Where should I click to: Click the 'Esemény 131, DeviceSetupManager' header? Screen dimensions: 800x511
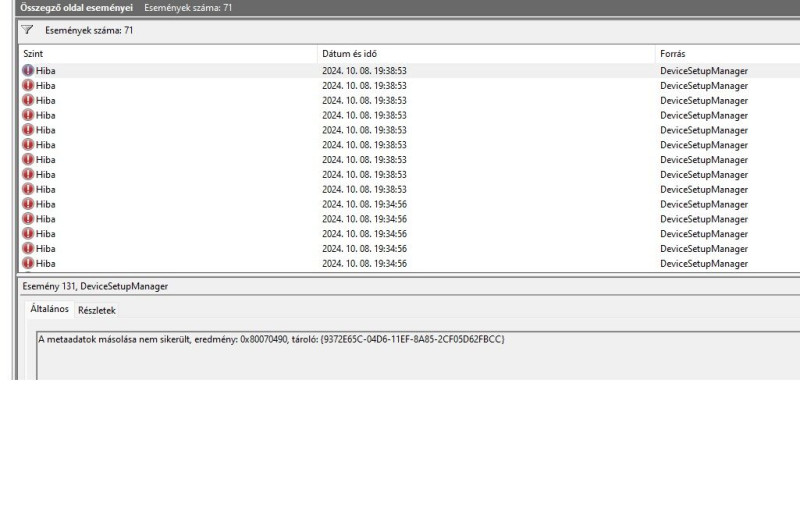click(x=95, y=286)
